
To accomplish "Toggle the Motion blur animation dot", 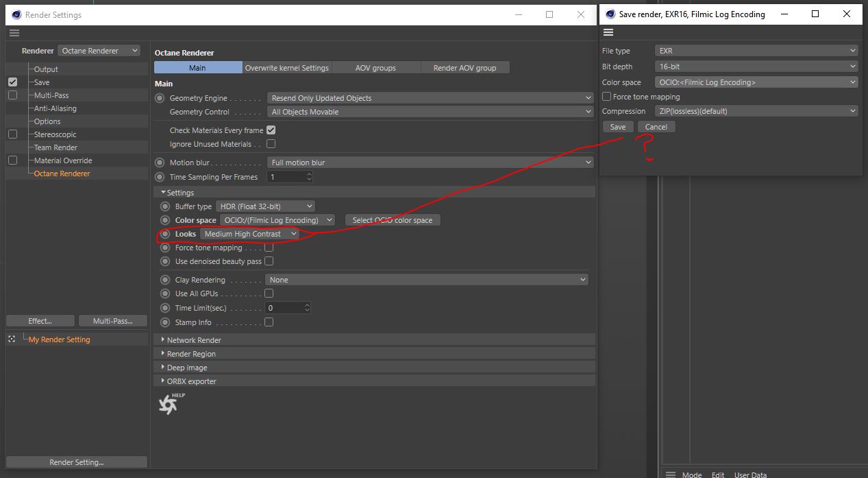I will (160, 163).
